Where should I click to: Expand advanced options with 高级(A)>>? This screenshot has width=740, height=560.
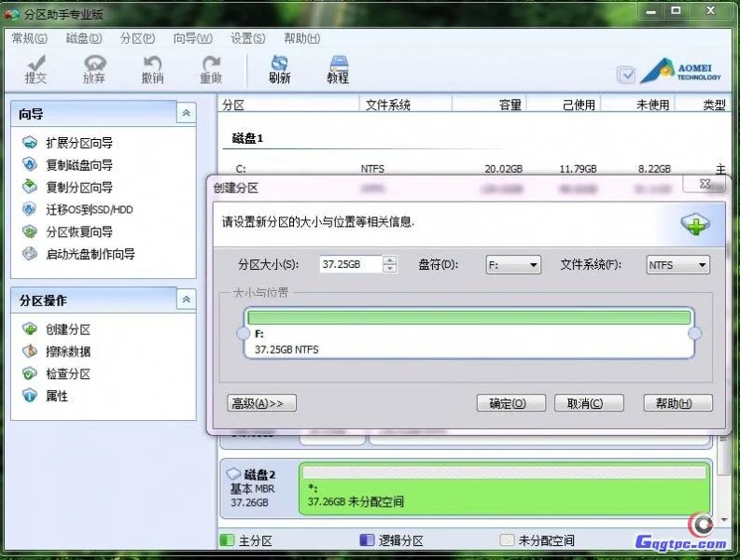262,403
